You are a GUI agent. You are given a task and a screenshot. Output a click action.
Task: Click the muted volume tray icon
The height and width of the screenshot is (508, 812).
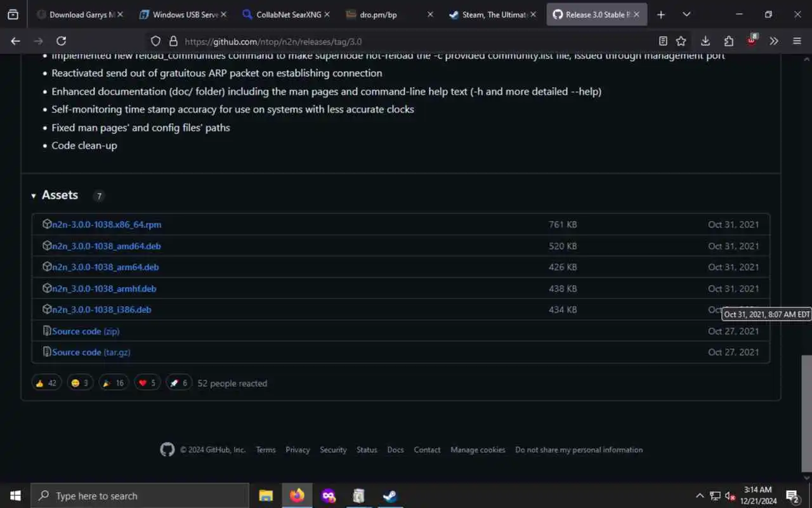pyautogui.click(x=730, y=496)
